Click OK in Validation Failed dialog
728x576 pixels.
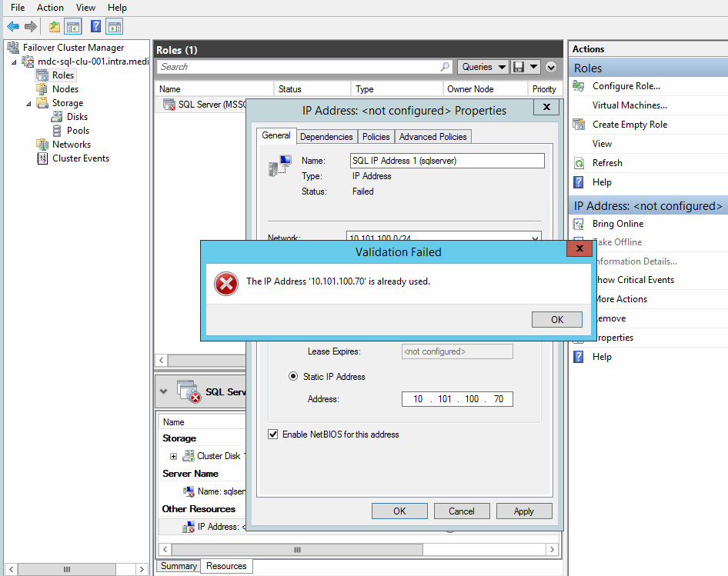(557, 319)
